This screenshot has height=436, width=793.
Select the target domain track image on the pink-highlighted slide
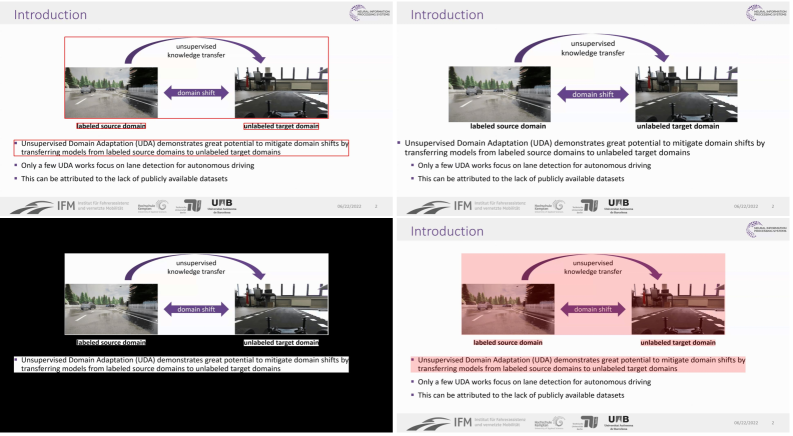click(678, 309)
